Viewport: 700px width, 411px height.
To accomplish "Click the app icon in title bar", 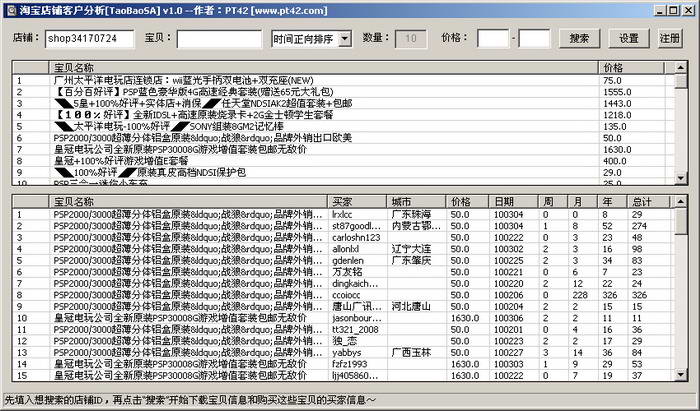I will (12, 10).
